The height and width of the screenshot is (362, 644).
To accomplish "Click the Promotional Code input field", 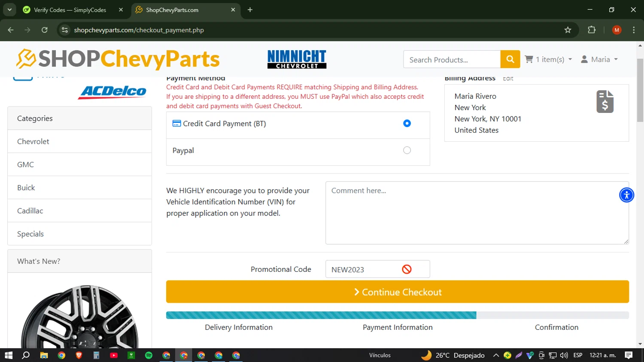I will [x=377, y=269].
